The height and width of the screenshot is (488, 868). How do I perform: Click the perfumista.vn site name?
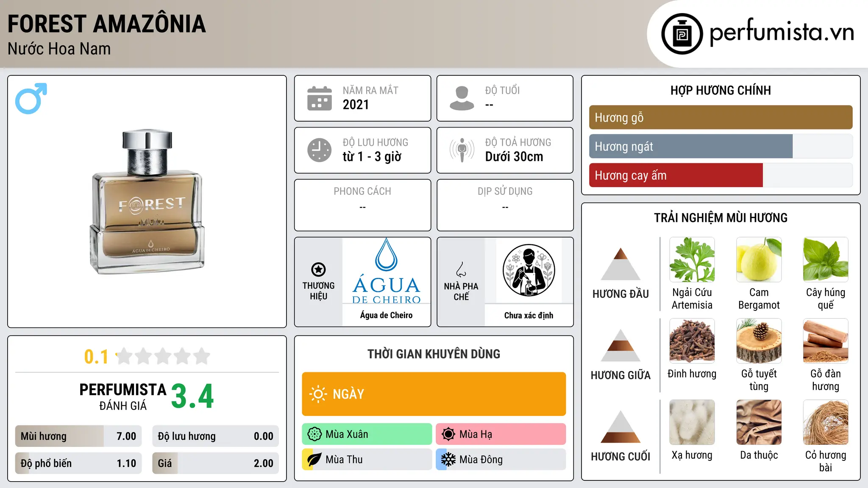(x=782, y=32)
